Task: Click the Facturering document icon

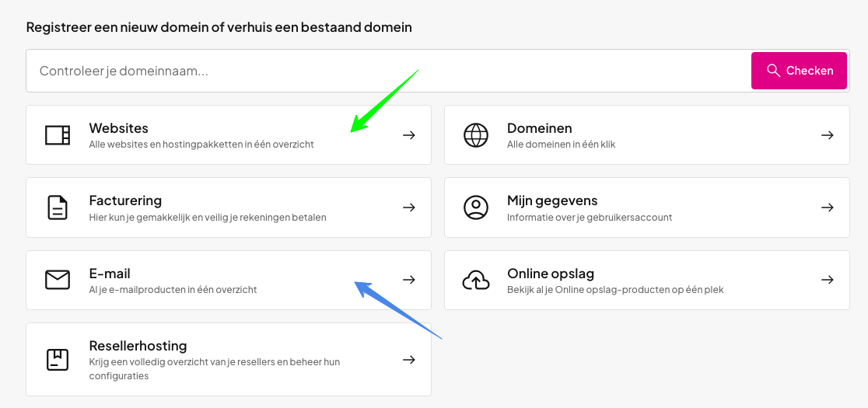Action: pyautogui.click(x=58, y=207)
